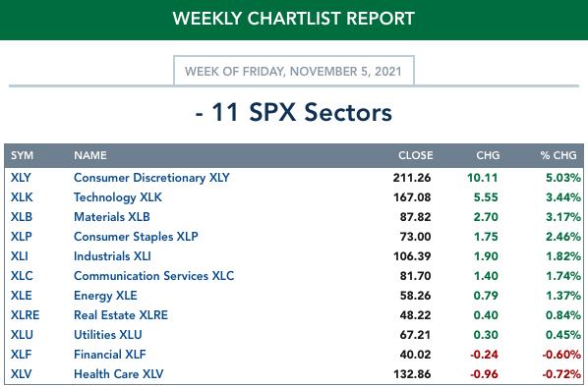Open the Consumer Discretionary XLY chart link
The image size is (588, 388).
[x=151, y=178]
